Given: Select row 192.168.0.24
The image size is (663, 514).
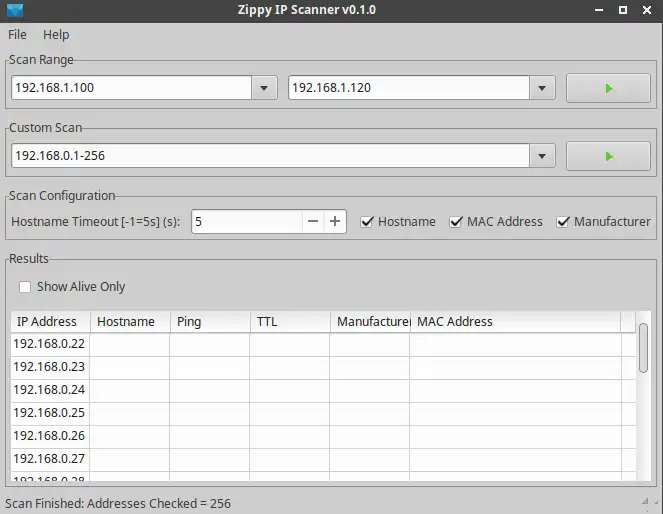Looking at the screenshot, I should click(x=323, y=390).
